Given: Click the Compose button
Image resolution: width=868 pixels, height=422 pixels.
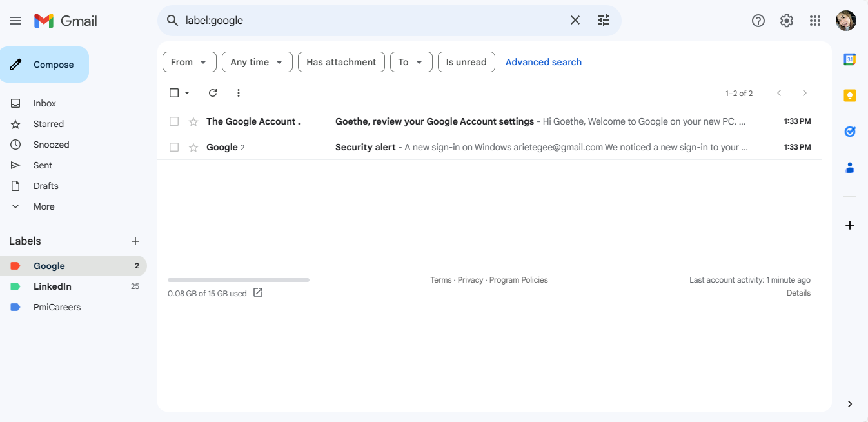Looking at the screenshot, I should point(44,65).
